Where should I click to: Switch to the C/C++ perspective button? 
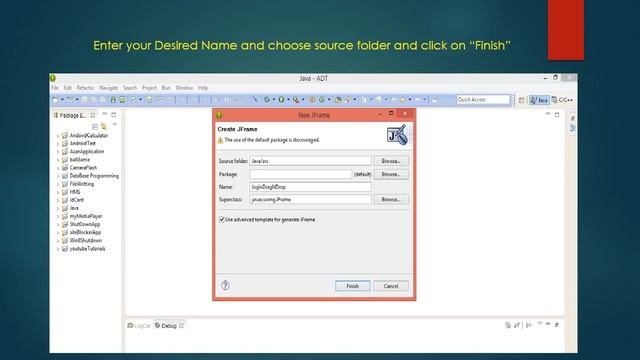point(562,100)
